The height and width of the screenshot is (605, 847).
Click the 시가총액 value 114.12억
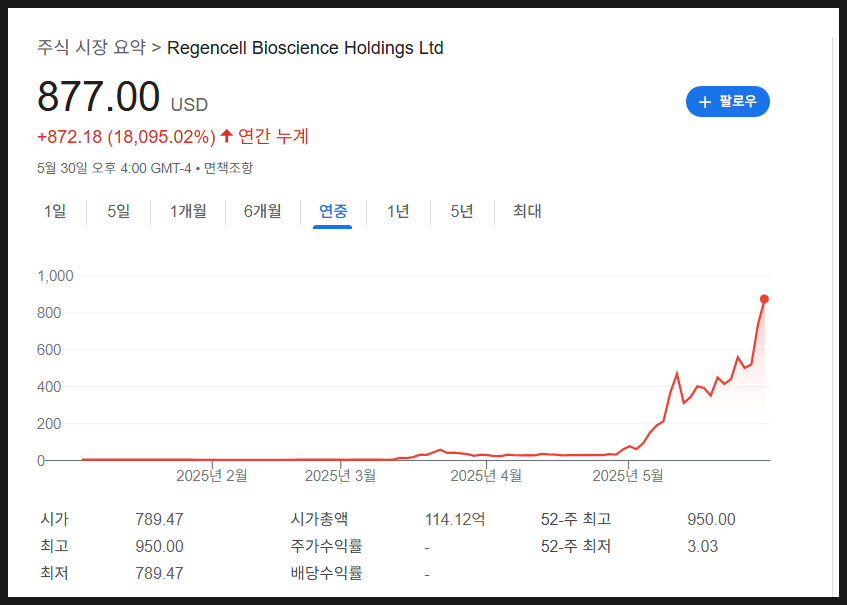click(455, 520)
